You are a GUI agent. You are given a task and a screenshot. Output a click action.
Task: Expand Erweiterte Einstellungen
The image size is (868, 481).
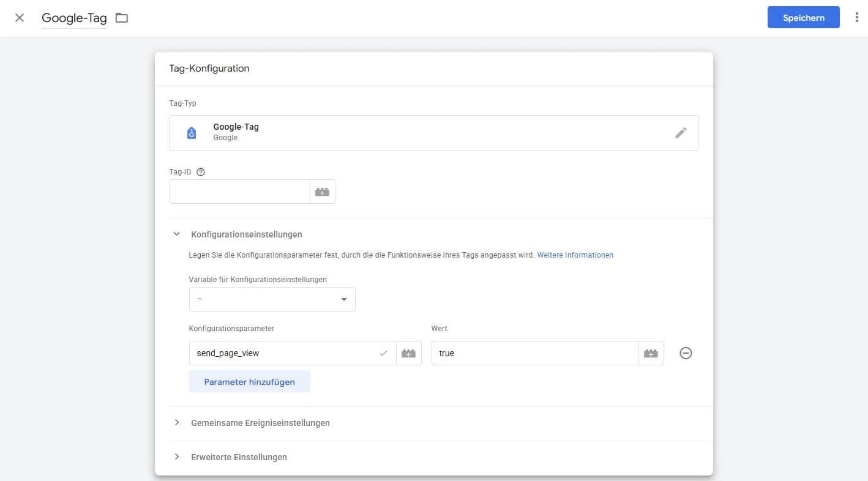(238, 457)
